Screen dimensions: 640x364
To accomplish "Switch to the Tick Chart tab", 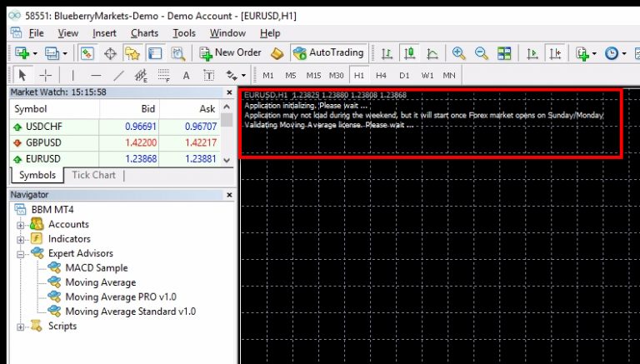I will [x=93, y=175].
